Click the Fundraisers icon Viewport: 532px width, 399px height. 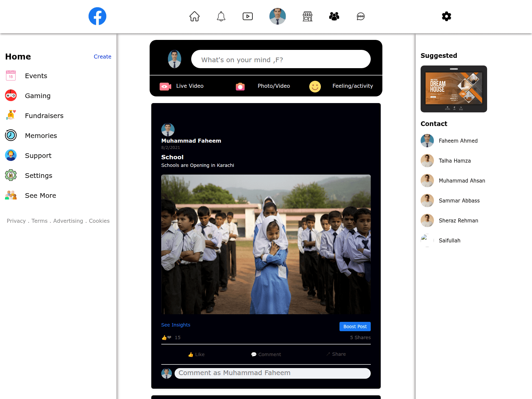11,116
